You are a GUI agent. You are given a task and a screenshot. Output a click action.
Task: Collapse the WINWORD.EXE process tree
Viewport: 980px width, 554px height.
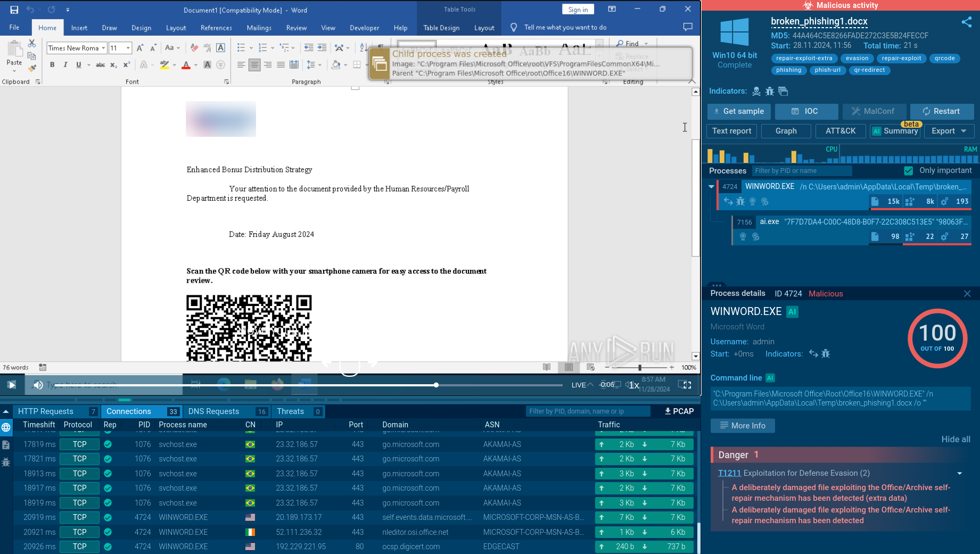coord(711,187)
